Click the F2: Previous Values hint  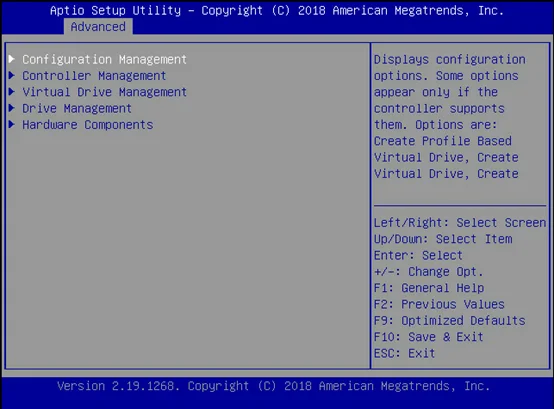tap(439, 304)
